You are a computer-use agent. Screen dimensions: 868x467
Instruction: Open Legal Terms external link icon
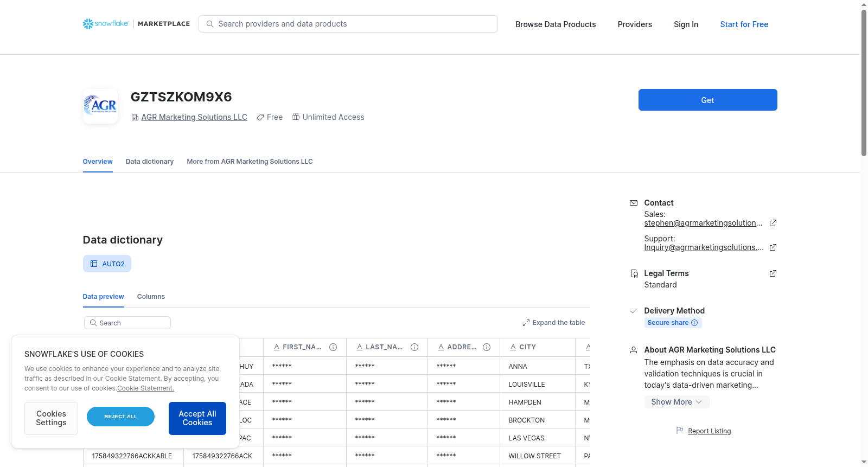coord(773,273)
